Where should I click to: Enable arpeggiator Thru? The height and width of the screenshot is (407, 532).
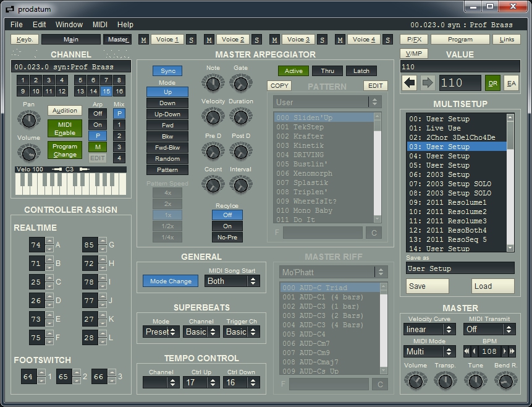[x=327, y=71]
